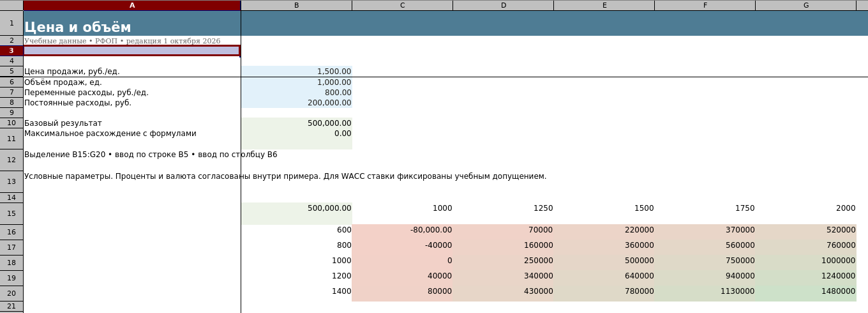Select row 21 header

click(x=11, y=307)
